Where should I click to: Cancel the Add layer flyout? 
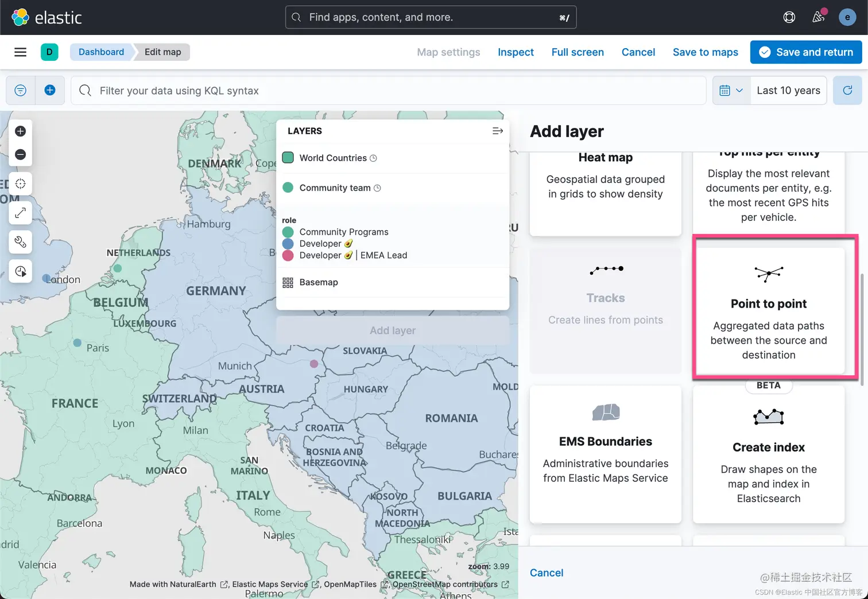[x=547, y=573]
